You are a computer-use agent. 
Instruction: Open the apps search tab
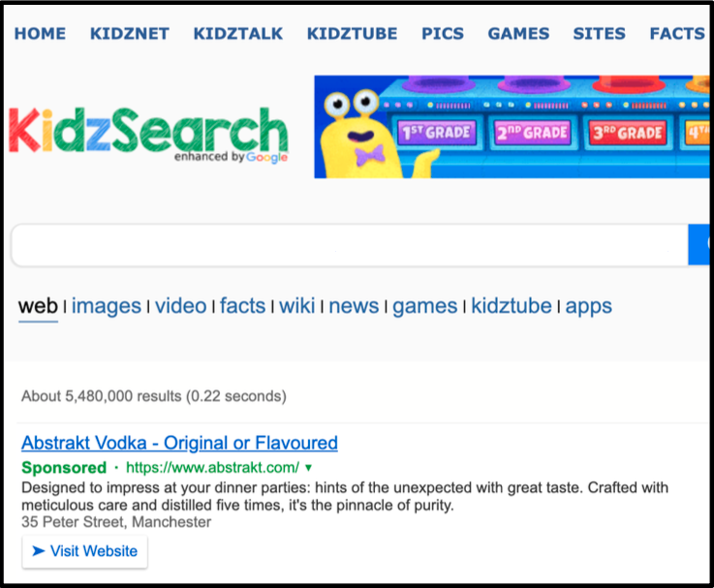pos(589,306)
